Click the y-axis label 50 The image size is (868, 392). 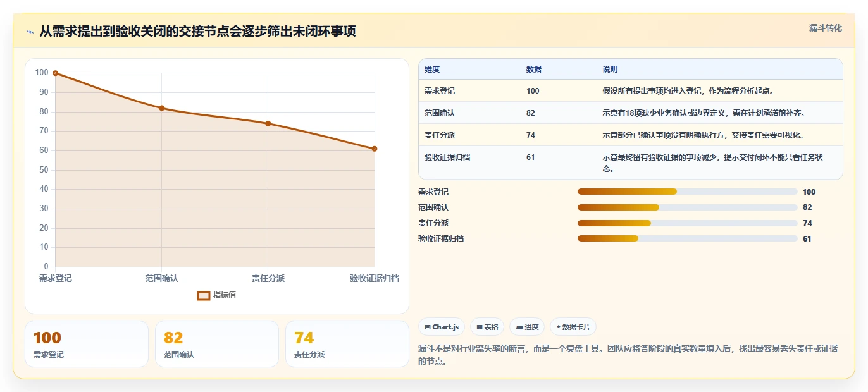pos(44,169)
